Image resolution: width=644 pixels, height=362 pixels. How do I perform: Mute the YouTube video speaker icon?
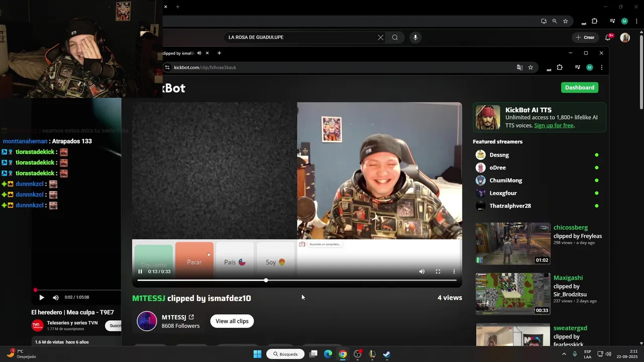coord(56,298)
